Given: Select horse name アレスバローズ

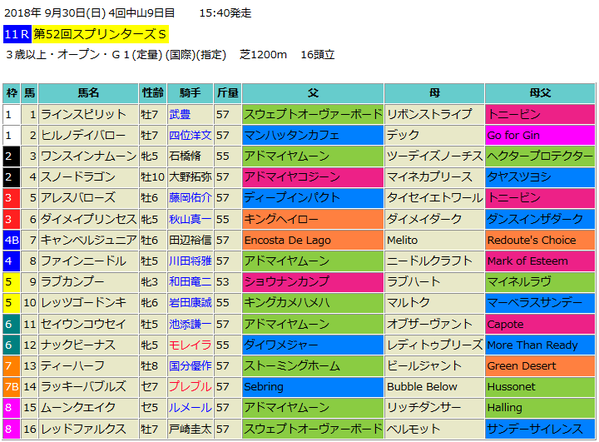Looking at the screenshot, I should tap(78, 198).
